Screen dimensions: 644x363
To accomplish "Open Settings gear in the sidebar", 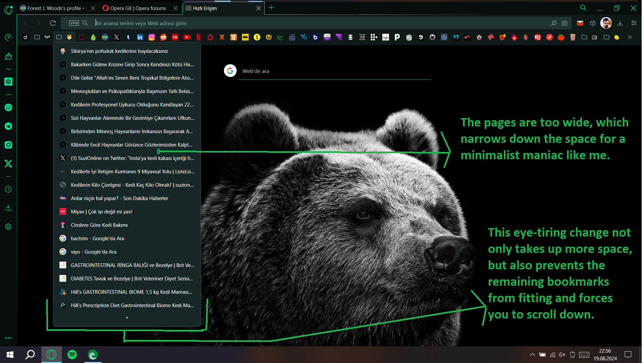I will click(8, 227).
